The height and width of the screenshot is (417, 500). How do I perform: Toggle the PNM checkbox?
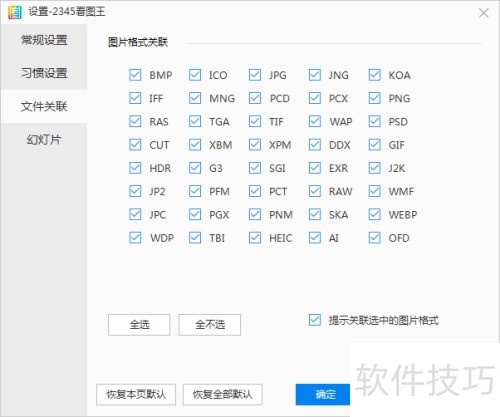[x=255, y=214]
